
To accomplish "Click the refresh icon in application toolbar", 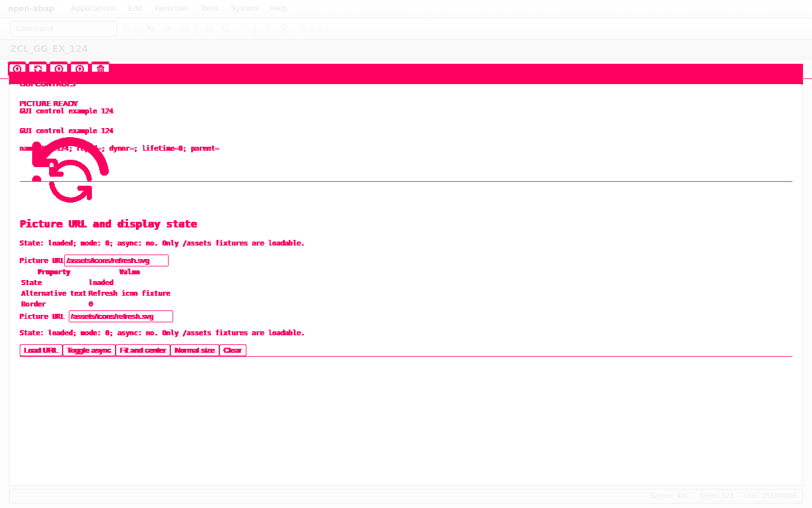I will (38, 68).
